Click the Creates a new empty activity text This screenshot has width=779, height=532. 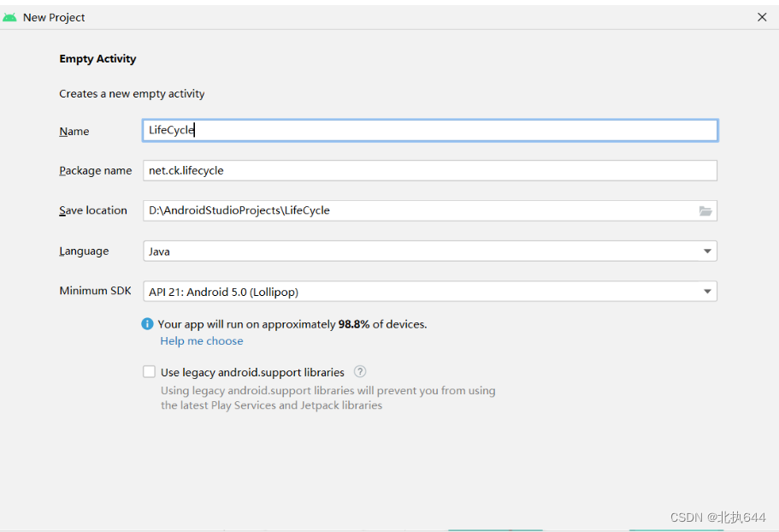click(x=132, y=94)
